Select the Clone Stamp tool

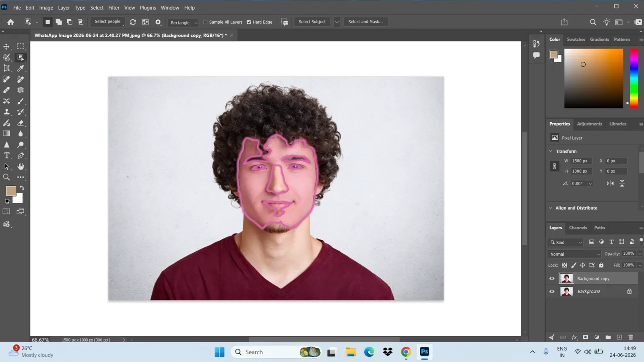pos(6,112)
